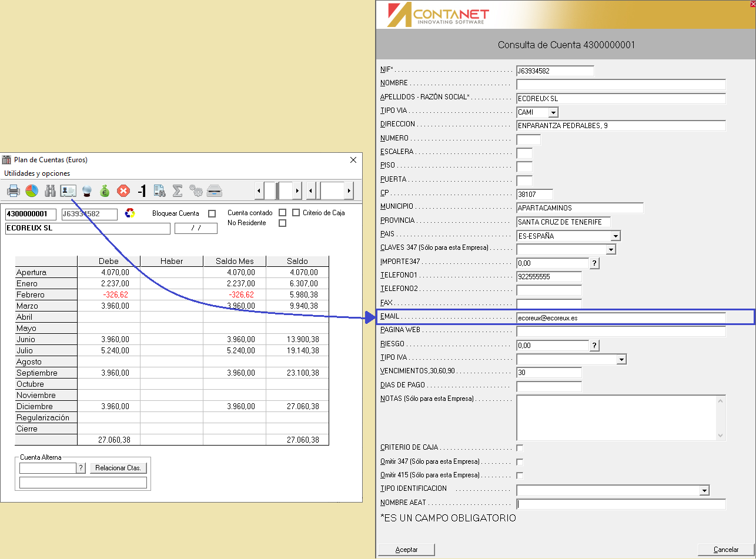The height and width of the screenshot is (559, 756).
Task: Click the gears settings icon in toolbar
Action: 196,190
